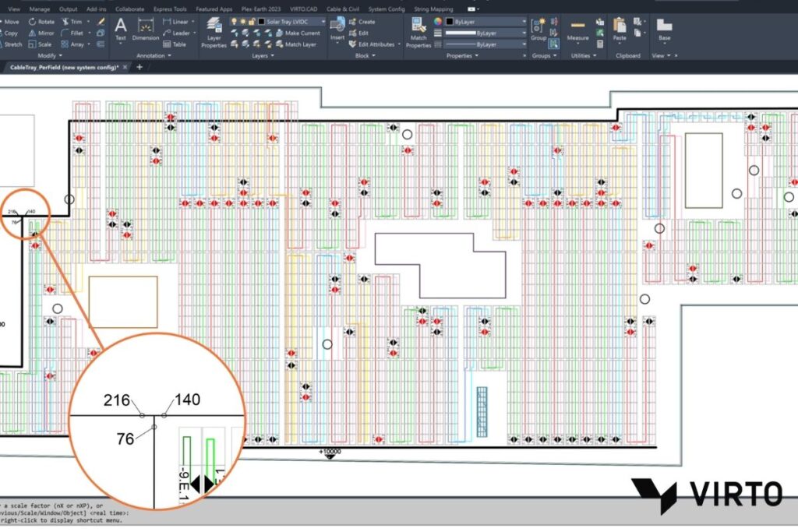The width and height of the screenshot is (798, 532).
Task: Expand the Modify panel
Action: 50,55
